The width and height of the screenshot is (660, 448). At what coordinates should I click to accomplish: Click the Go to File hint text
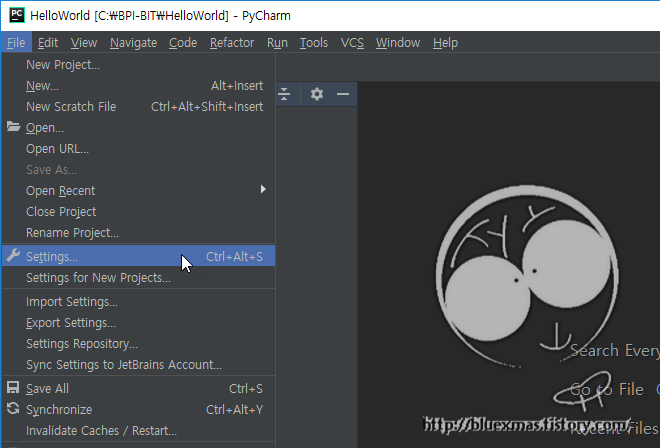pos(607,389)
